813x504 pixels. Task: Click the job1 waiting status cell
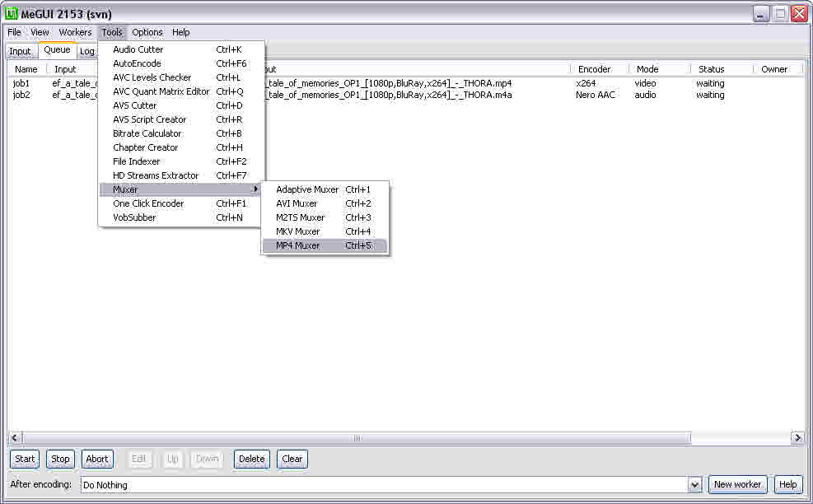(x=710, y=83)
